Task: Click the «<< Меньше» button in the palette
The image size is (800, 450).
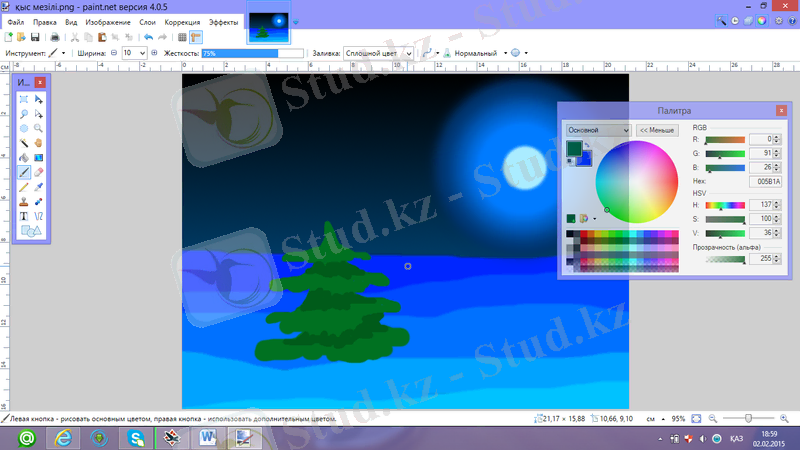Action: pyautogui.click(x=657, y=130)
